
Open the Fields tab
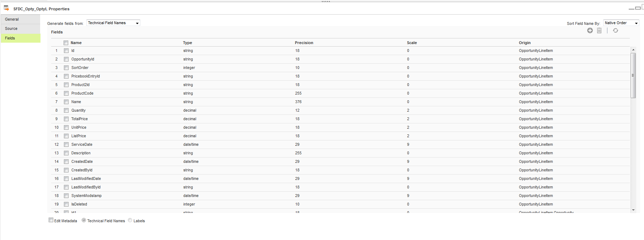tap(20, 38)
